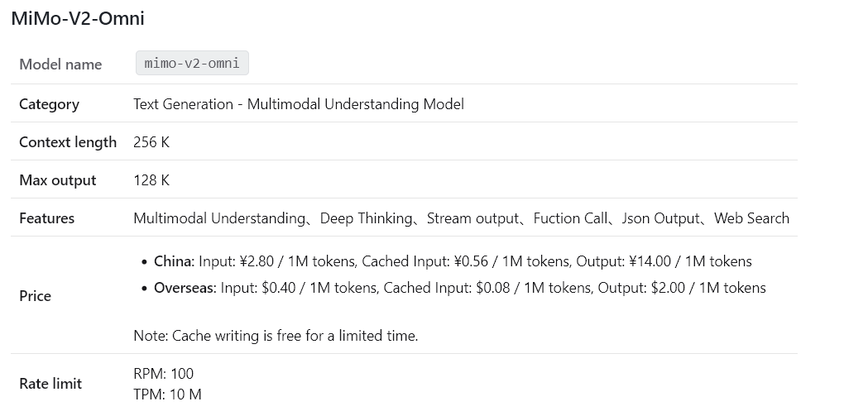The image size is (868, 416).
Task: Select the 128 K max output value
Action: click(151, 180)
